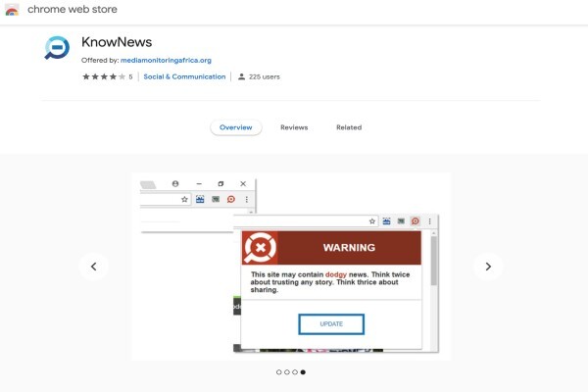Click the green-gray extension icon in the front browser toolbar
The width and height of the screenshot is (588, 392).
(x=401, y=221)
